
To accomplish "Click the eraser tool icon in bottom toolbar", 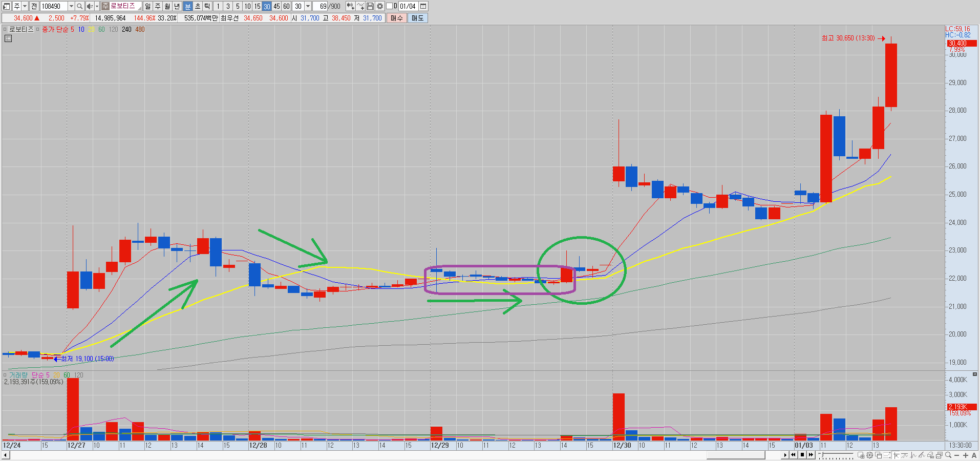I will pyautogui.click(x=931, y=455).
